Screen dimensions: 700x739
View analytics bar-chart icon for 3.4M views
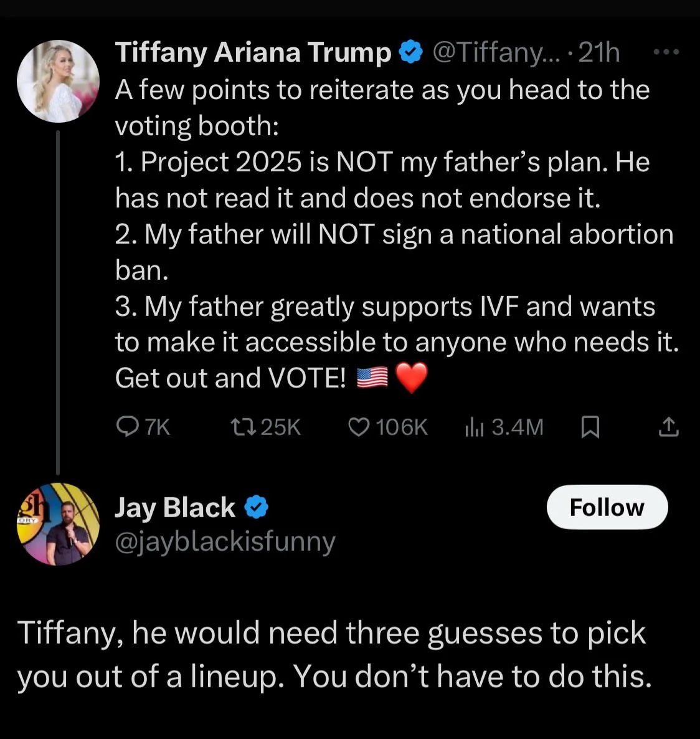click(474, 427)
